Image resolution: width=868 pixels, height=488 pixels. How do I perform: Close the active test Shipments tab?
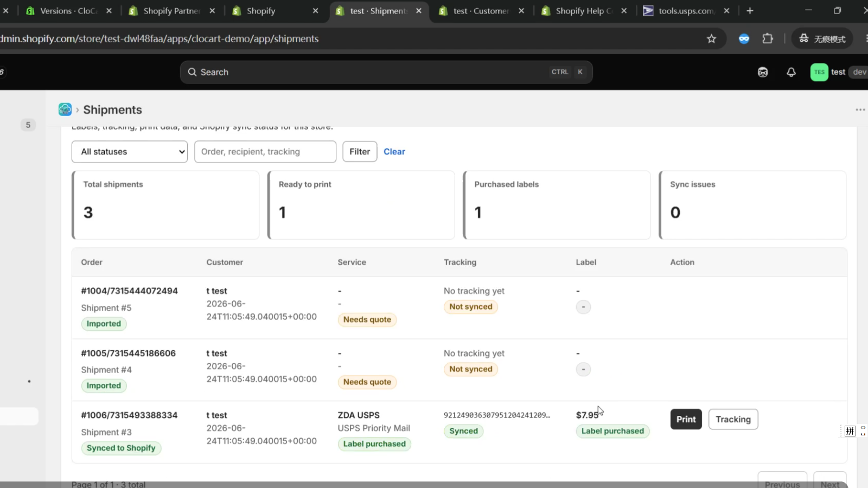tap(418, 11)
